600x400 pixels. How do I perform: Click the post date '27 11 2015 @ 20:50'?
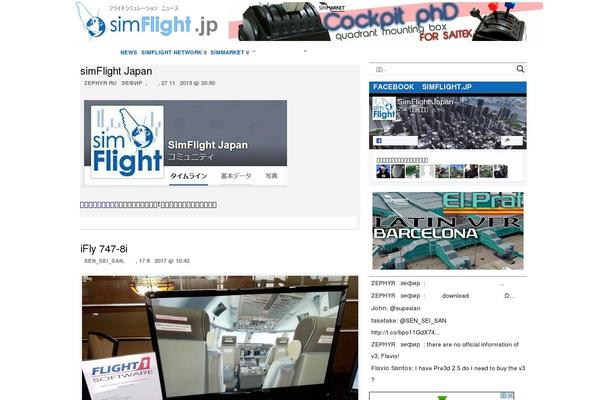188,83
